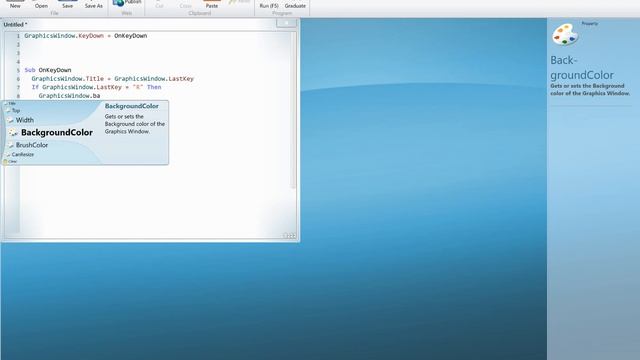This screenshot has height=360, width=640.
Task: Click the BackgroundColor palette icon in IntelliSense list
Action: [13, 132]
